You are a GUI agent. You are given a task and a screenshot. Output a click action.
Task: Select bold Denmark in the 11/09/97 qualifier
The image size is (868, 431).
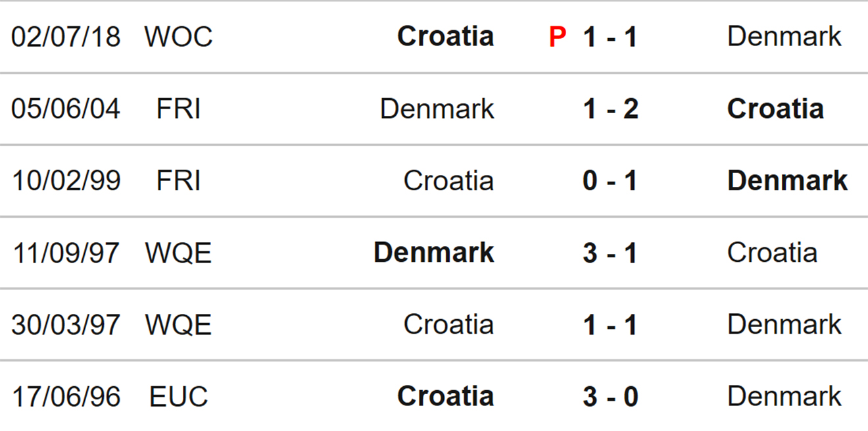tap(433, 252)
